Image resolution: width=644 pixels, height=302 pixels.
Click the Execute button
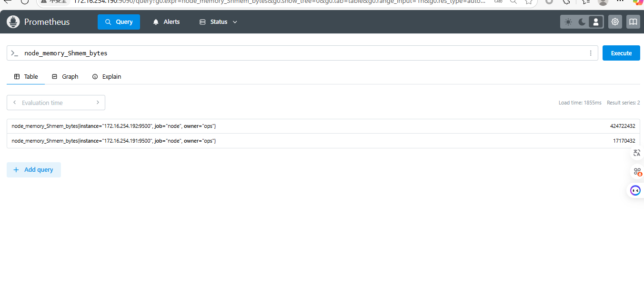(621, 53)
